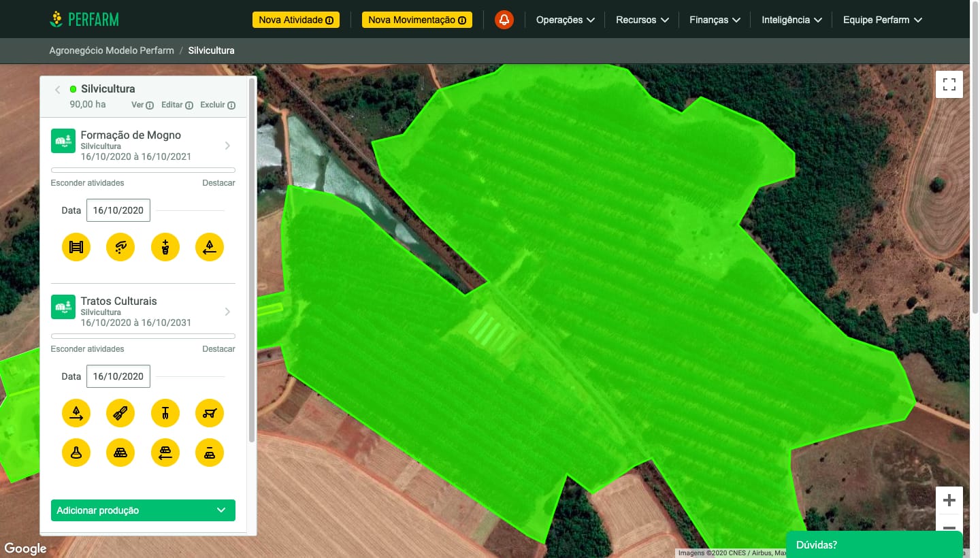Open the notifications bell
980x558 pixels.
click(504, 20)
